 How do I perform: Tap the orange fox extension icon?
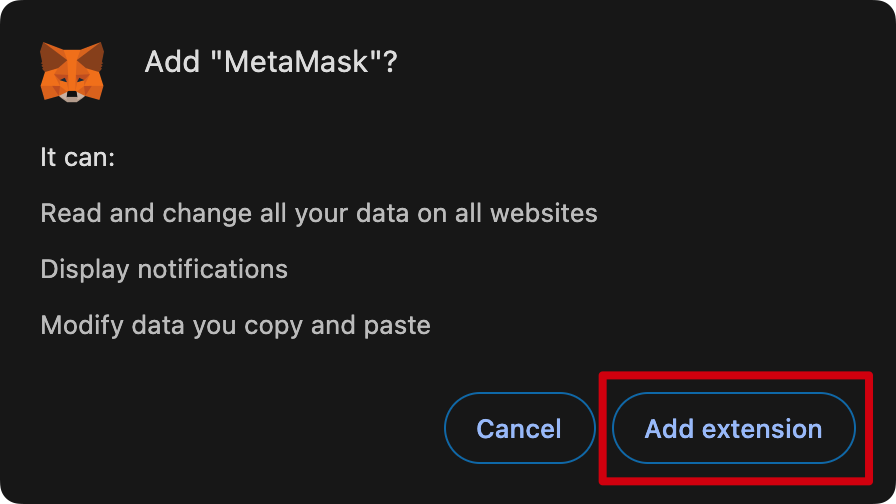(71, 70)
